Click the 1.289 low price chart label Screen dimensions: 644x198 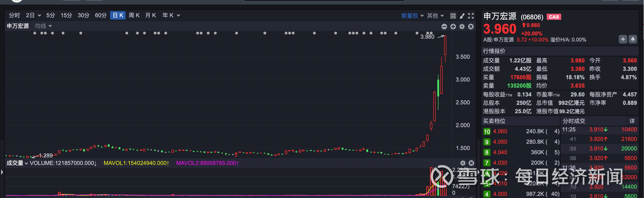click(46, 156)
